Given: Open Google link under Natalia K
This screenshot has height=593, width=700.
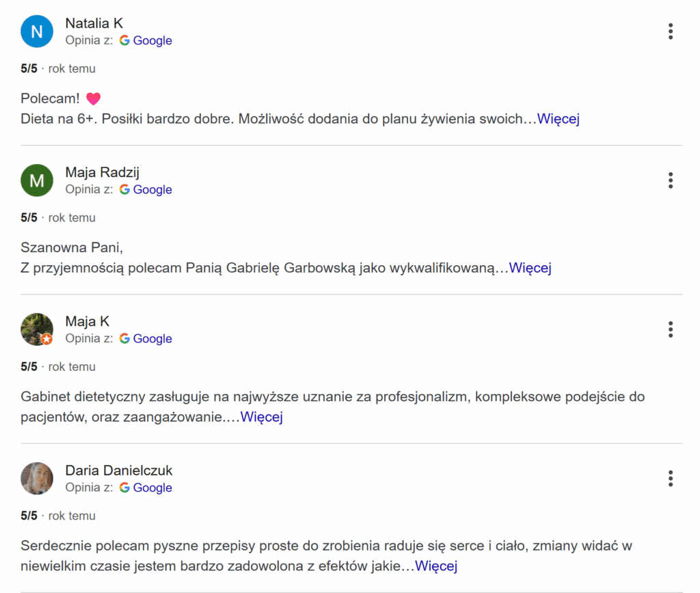Looking at the screenshot, I should click(152, 41).
